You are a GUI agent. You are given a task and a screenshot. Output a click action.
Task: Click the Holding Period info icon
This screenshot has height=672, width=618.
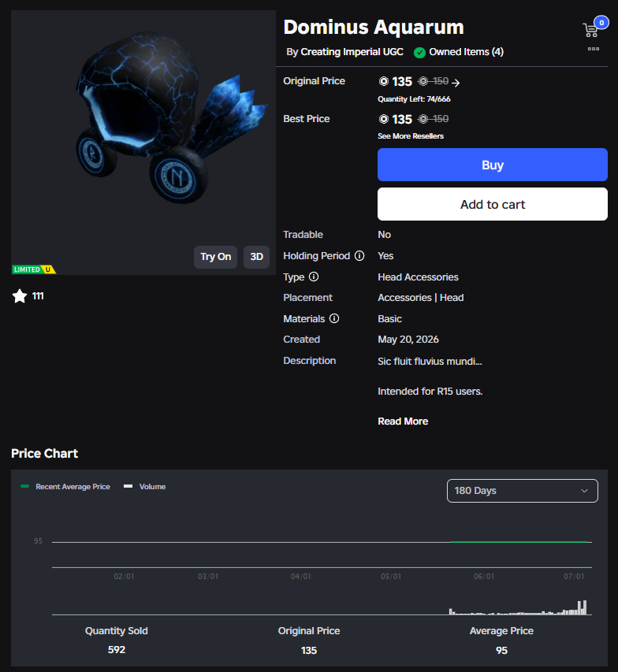coord(359,256)
